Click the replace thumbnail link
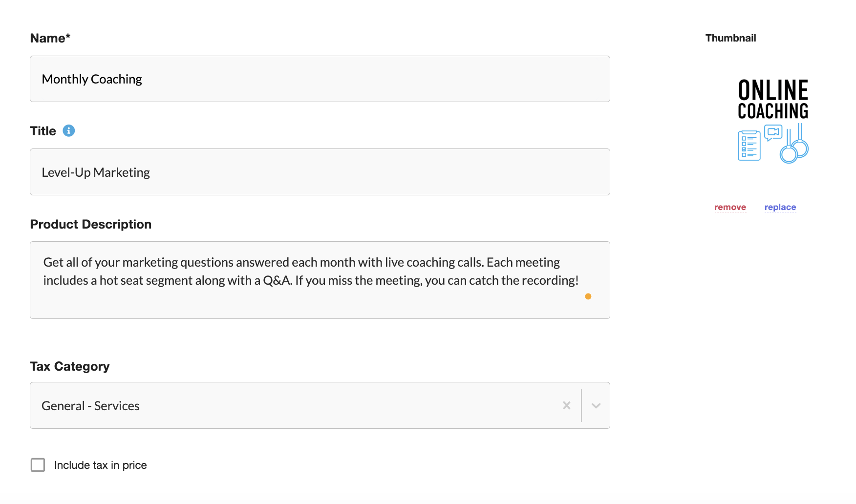This screenshot has width=856, height=504. click(x=780, y=207)
